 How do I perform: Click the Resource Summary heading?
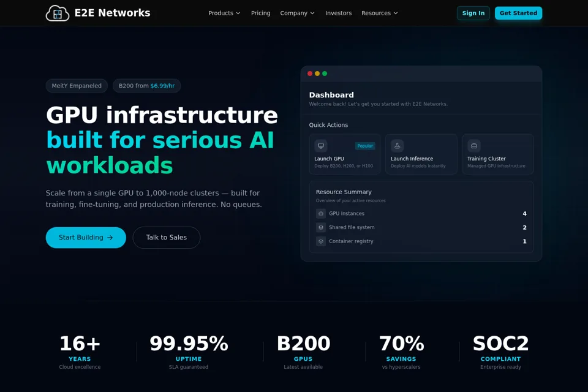click(344, 192)
